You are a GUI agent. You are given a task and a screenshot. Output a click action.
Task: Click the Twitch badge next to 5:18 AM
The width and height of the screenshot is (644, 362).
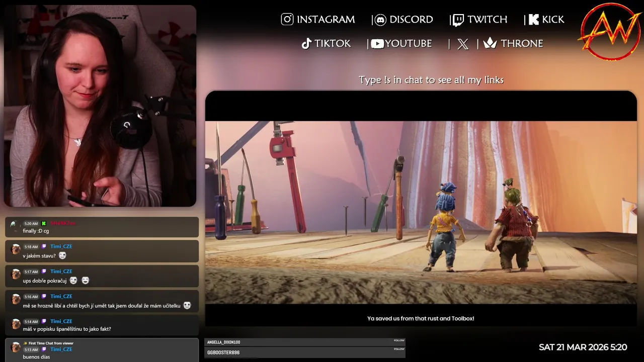pos(44,246)
